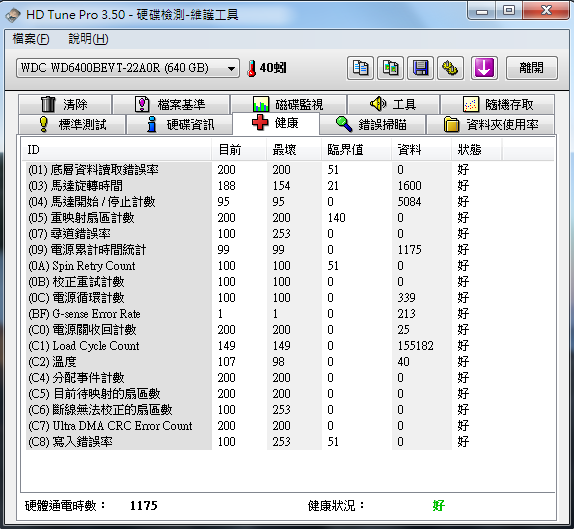Select the 健康 health tab
The image size is (574, 529).
click(276, 123)
